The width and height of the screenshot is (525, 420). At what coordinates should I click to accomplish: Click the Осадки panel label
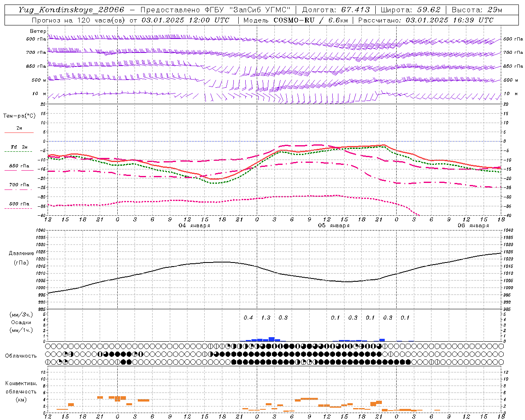21,322
